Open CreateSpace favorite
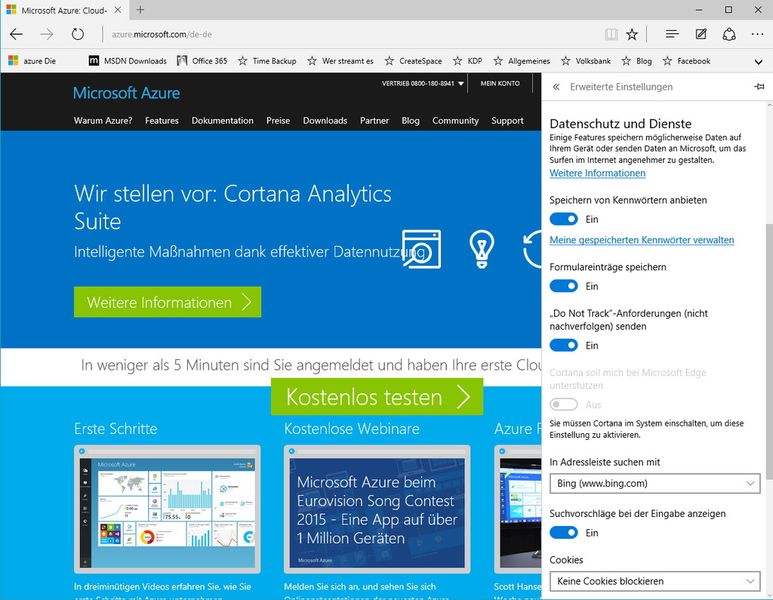 413,61
